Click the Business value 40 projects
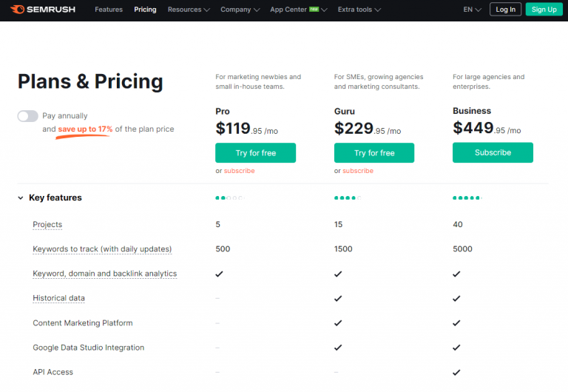The image size is (568, 392). (x=458, y=224)
